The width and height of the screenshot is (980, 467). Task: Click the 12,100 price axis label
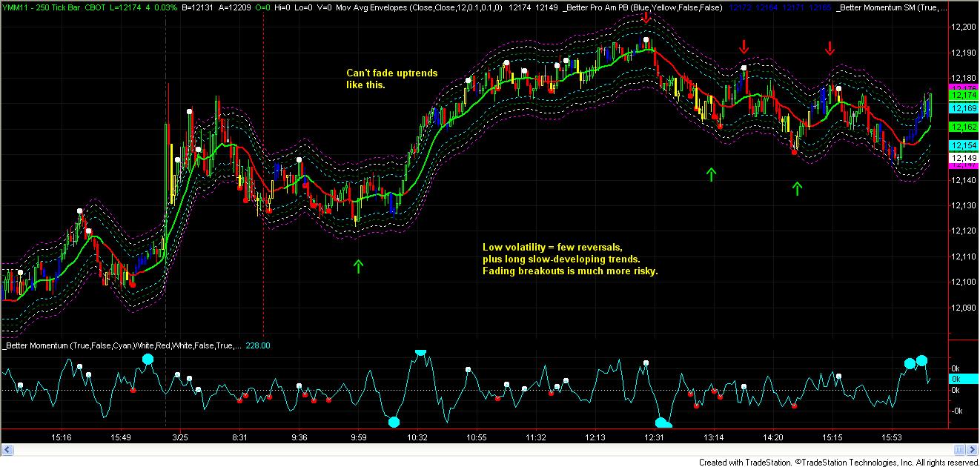pos(964,282)
